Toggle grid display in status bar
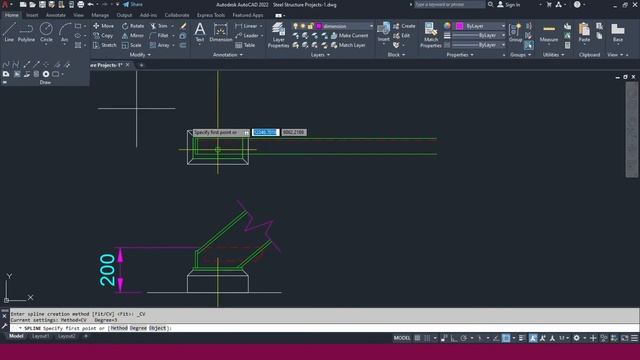 [x=417, y=338]
